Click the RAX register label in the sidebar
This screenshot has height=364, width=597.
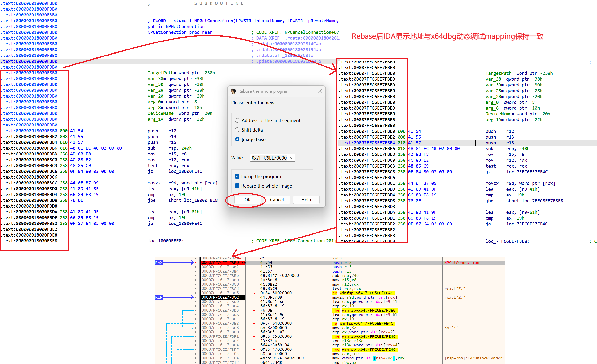click(159, 263)
